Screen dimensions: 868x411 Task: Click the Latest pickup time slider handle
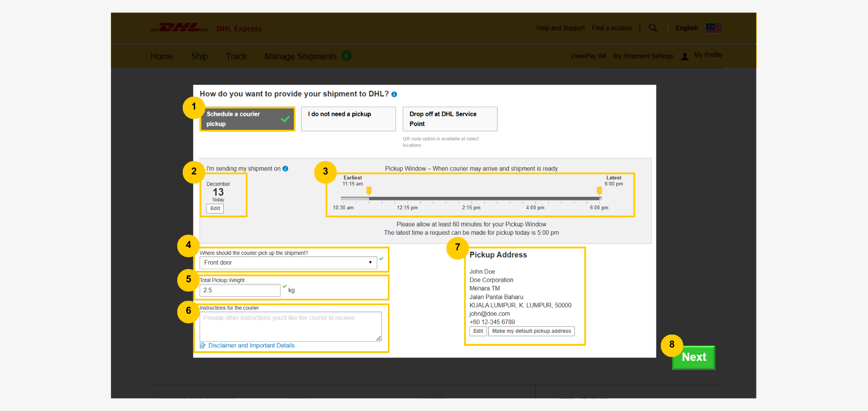[x=599, y=190]
